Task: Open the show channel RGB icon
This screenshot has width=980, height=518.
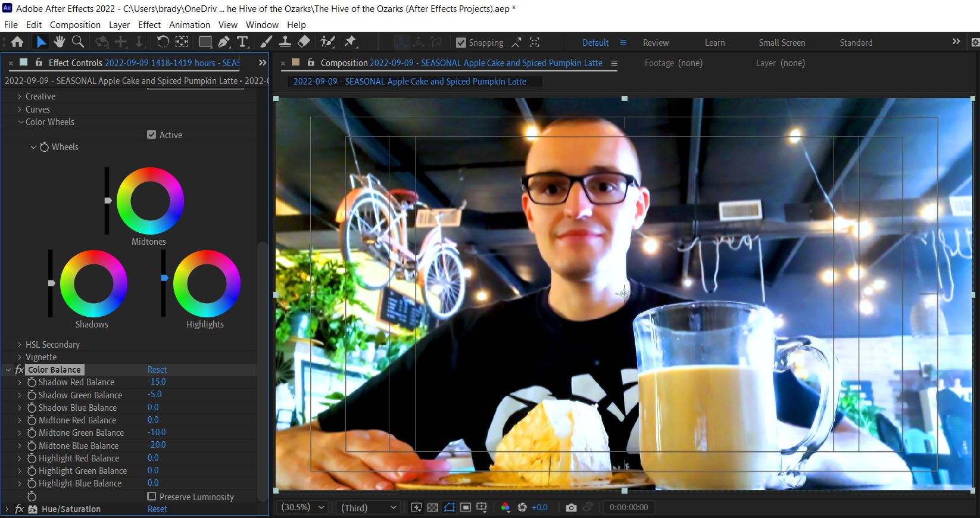Action: pos(505,507)
